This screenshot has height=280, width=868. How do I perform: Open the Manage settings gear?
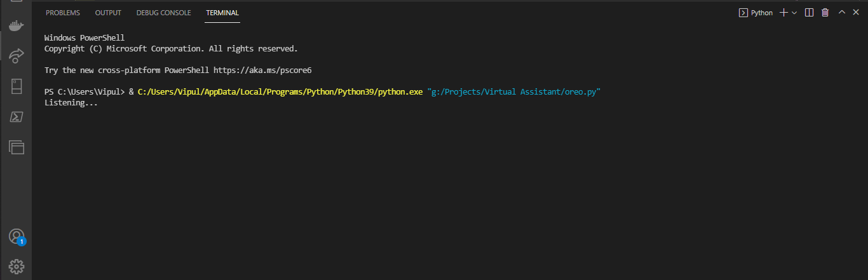(x=16, y=267)
